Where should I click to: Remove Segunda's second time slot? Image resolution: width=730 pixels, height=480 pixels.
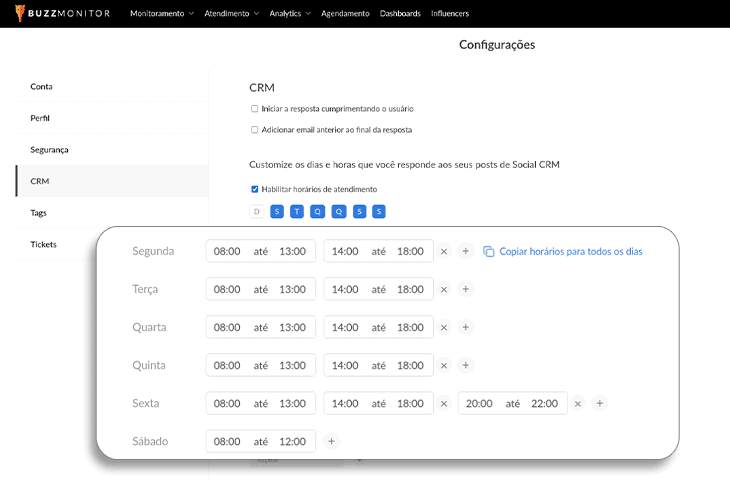pyautogui.click(x=444, y=251)
